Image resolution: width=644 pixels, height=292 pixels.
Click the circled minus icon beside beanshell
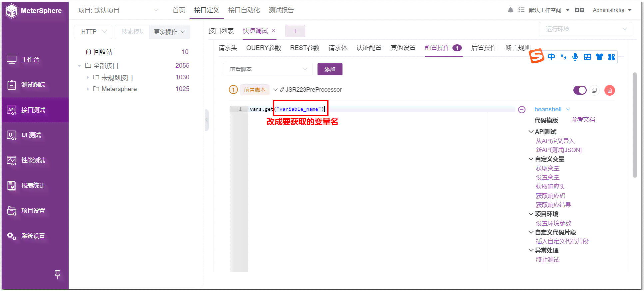coord(522,109)
